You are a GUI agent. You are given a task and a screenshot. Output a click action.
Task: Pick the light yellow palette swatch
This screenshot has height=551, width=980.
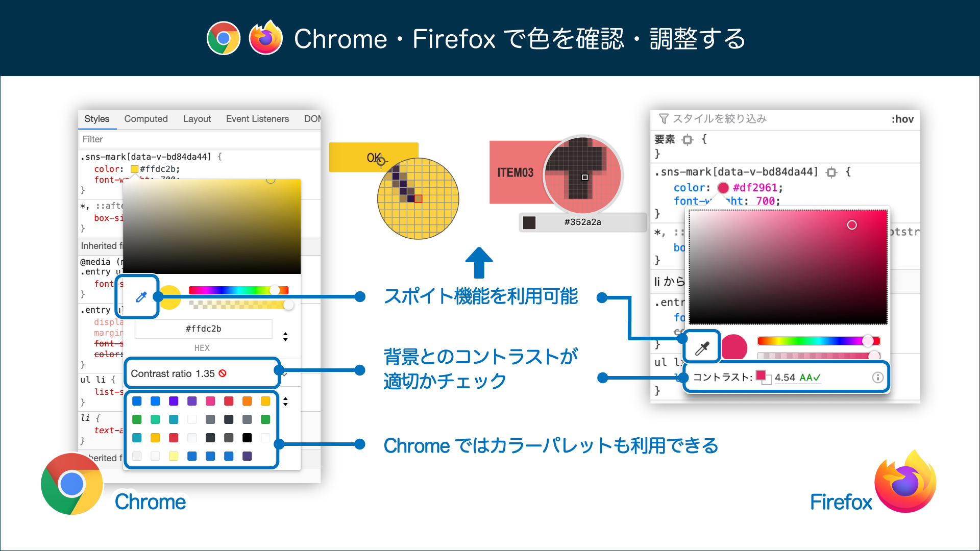(x=174, y=456)
